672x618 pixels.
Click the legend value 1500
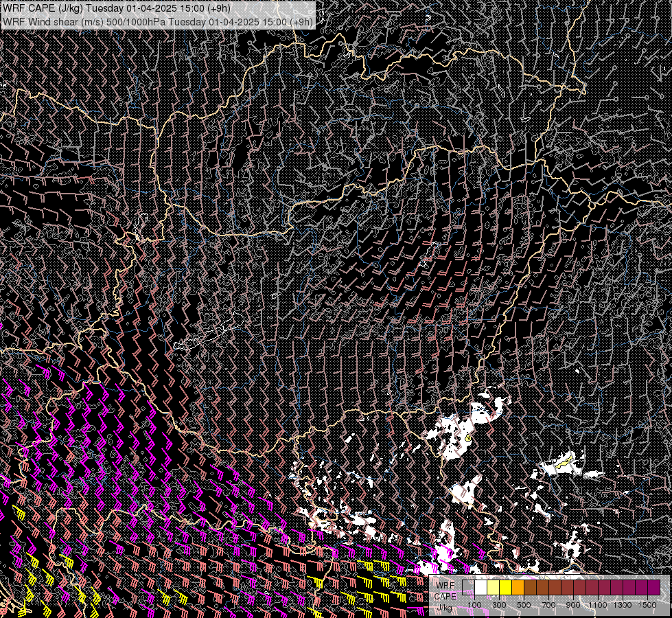(647, 605)
